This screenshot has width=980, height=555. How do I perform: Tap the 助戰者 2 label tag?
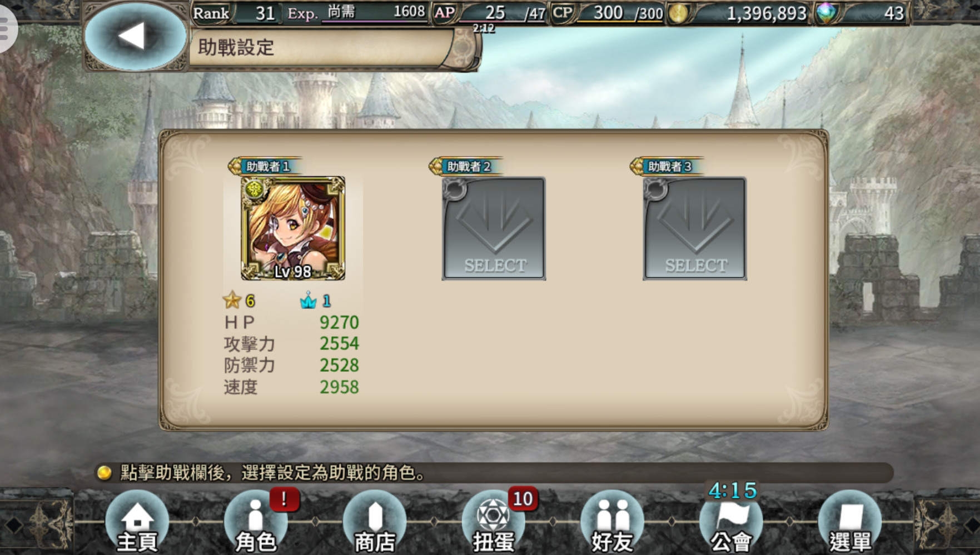tap(467, 166)
